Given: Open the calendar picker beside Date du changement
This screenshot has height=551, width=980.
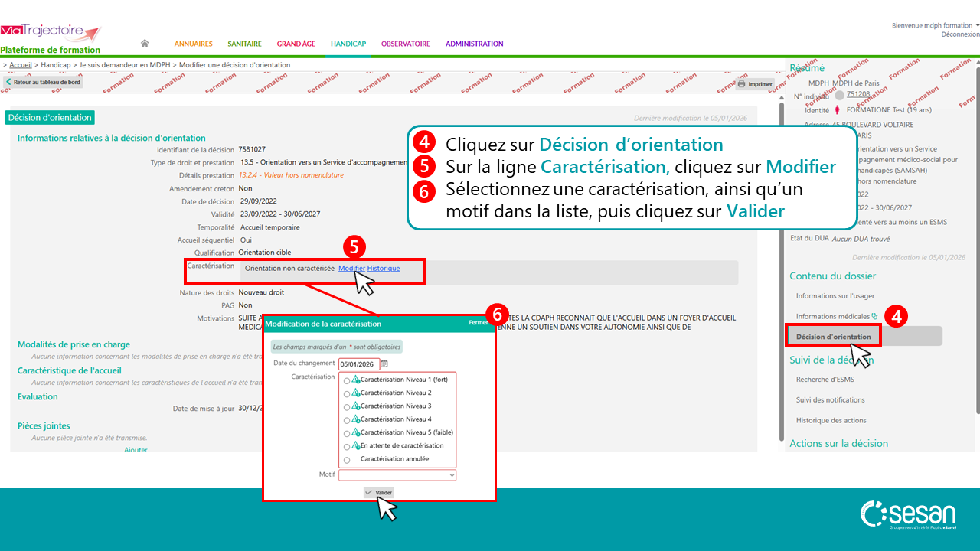Looking at the screenshot, I should click(x=384, y=364).
